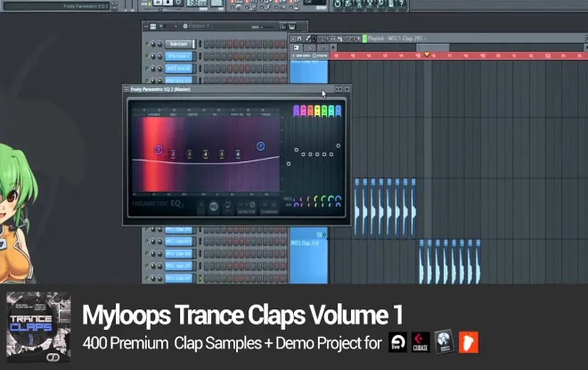Click the MTC2 Kick 1 channel button
588x370 pixels.
(x=178, y=56)
